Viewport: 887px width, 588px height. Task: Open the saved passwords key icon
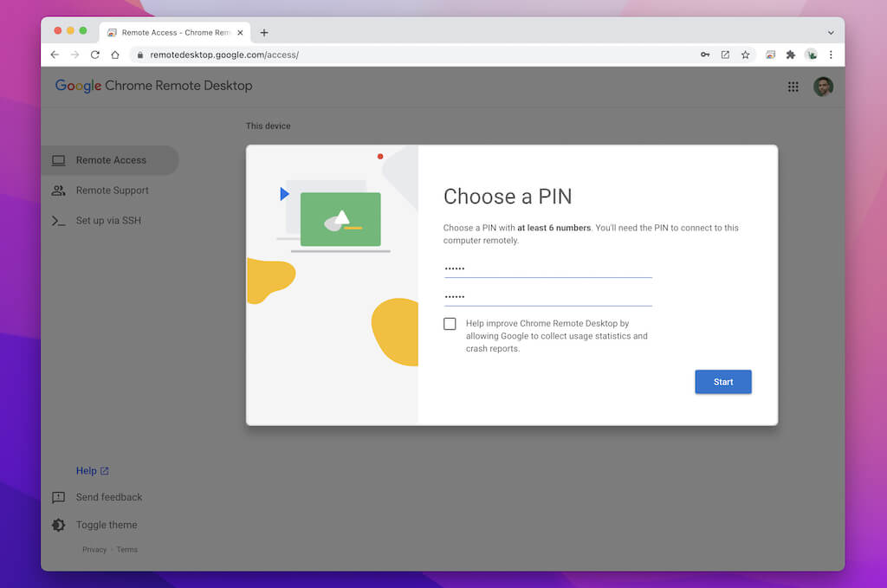pos(705,55)
